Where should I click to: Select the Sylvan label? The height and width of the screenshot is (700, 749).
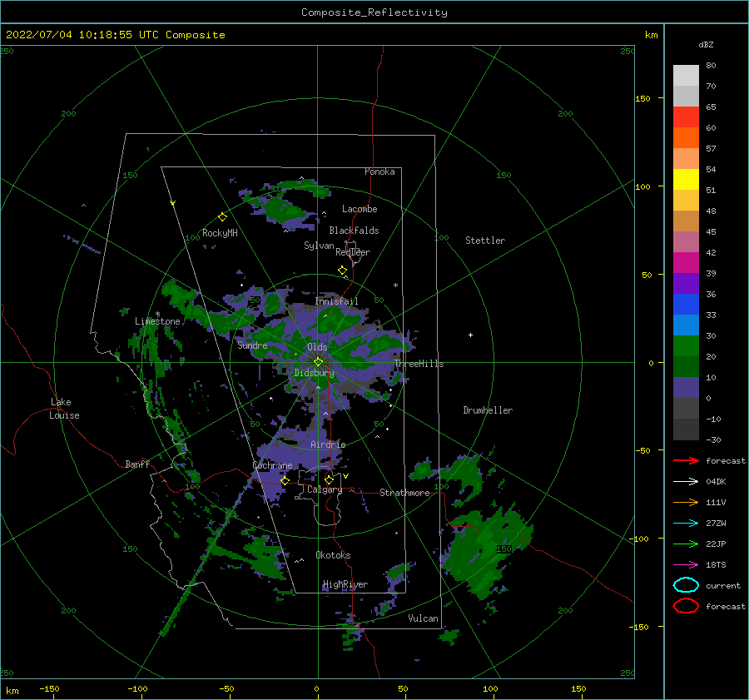tap(319, 246)
